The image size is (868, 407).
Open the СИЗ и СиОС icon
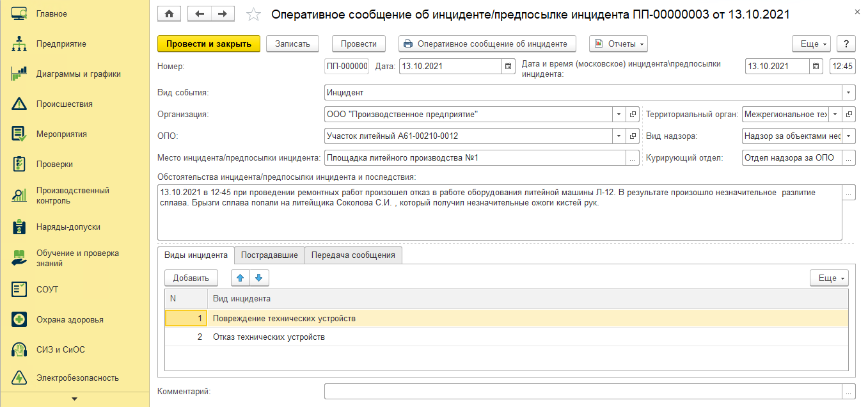pyautogui.click(x=19, y=349)
